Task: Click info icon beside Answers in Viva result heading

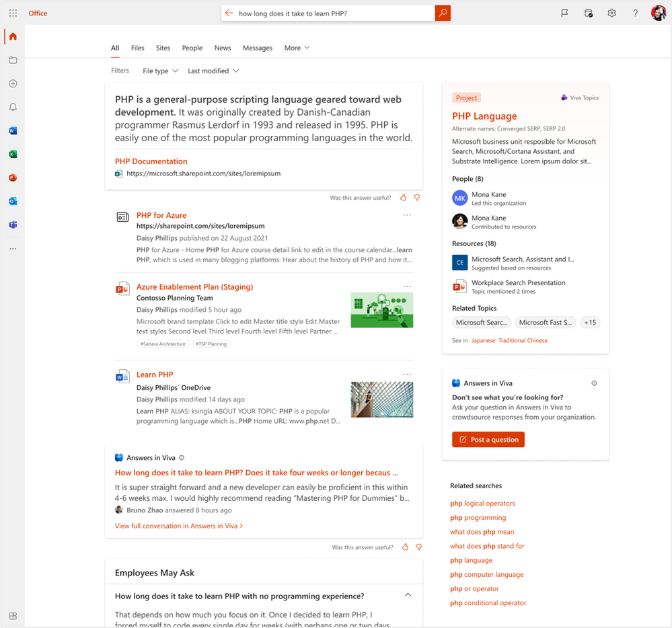Action: [x=182, y=457]
